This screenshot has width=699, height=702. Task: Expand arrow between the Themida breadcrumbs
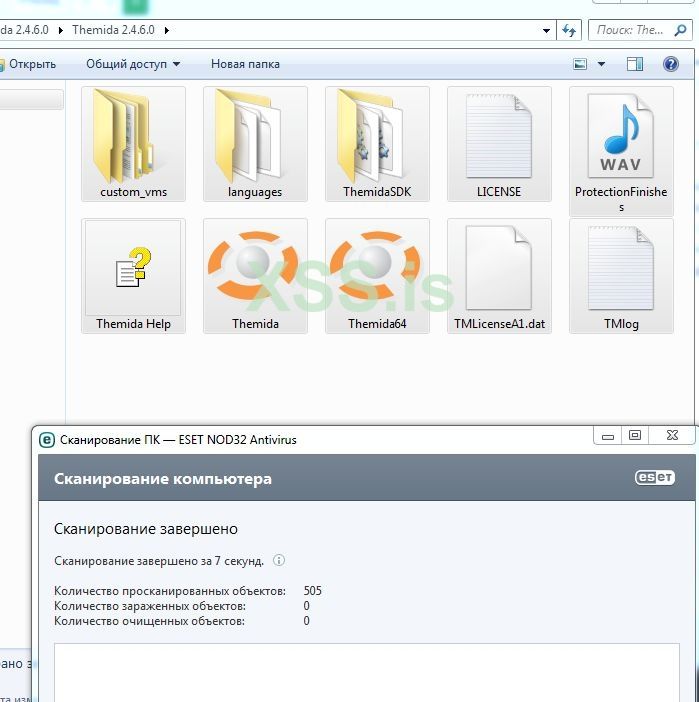60,30
